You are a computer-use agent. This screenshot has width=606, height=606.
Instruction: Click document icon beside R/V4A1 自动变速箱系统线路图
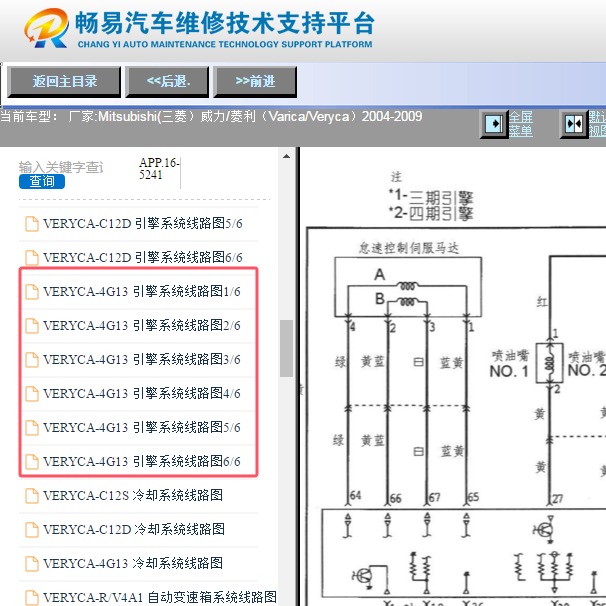32,597
